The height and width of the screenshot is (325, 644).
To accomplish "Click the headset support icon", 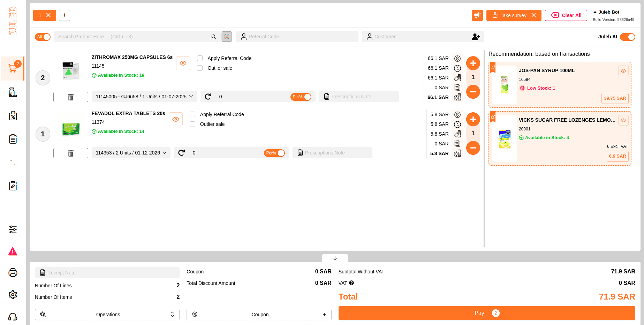I will [13, 317].
